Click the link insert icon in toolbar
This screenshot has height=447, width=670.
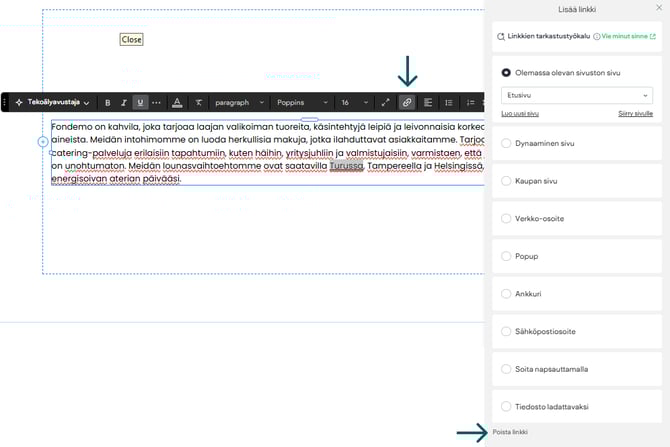tap(406, 103)
